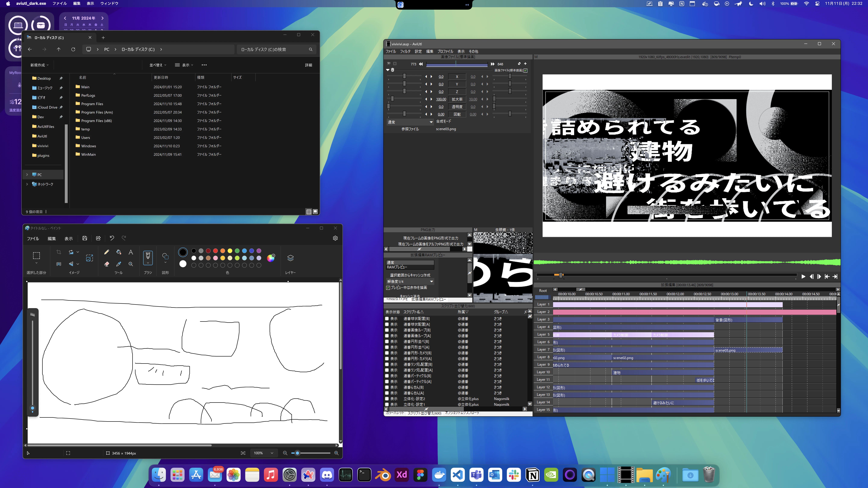The height and width of the screenshot is (488, 868).
Task: Open the 表示 view dropdown in File Explorer
Action: pos(184,65)
